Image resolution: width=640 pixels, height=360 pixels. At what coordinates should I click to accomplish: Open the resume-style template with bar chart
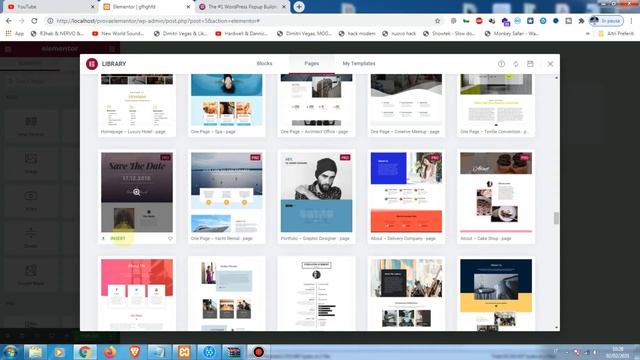coord(316,294)
